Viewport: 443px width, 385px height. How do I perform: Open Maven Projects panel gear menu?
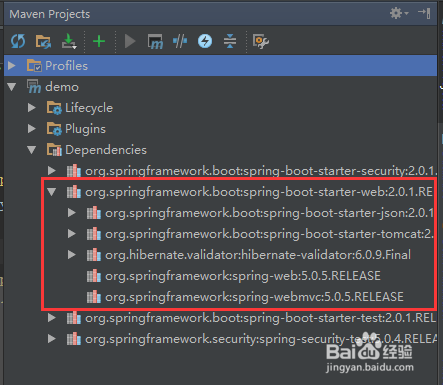399,13
